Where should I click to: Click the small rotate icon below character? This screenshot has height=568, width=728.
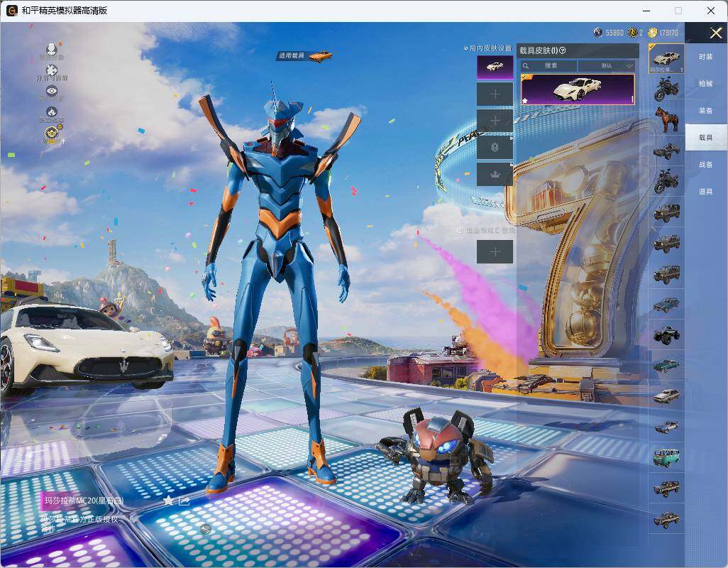click(206, 528)
